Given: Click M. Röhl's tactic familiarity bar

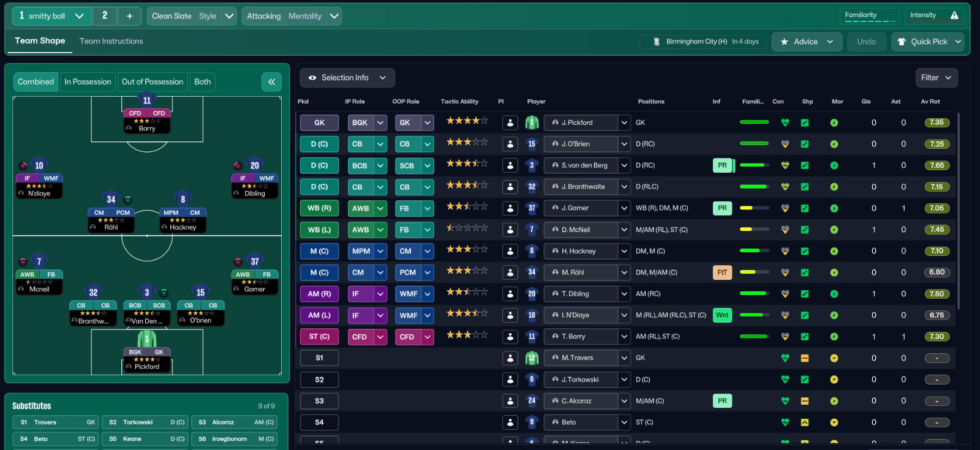Looking at the screenshot, I should pos(754,272).
